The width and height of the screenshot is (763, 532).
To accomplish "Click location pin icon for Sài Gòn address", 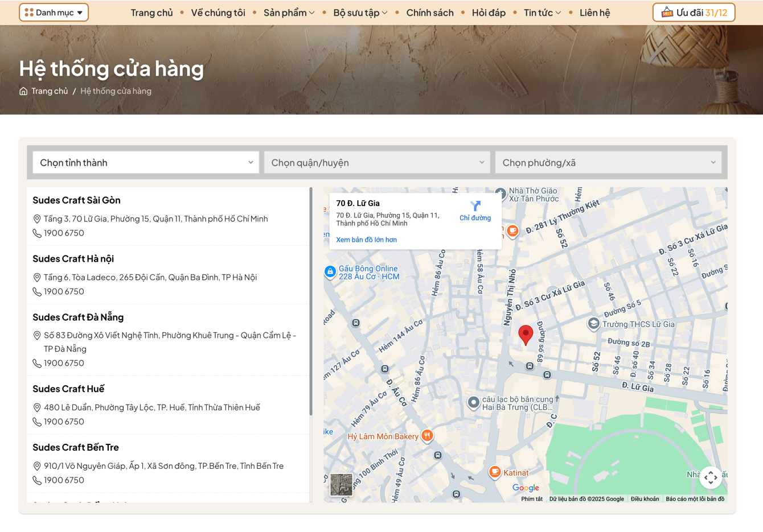I will tap(37, 219).
